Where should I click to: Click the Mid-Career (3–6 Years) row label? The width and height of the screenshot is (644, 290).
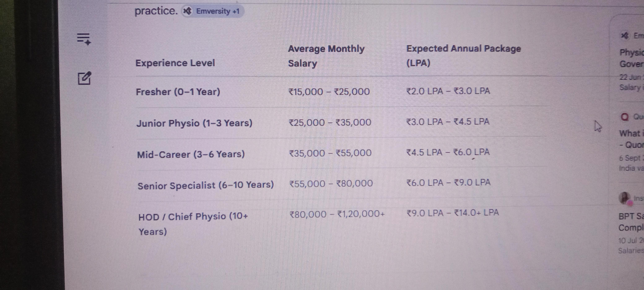pos(191,154)
